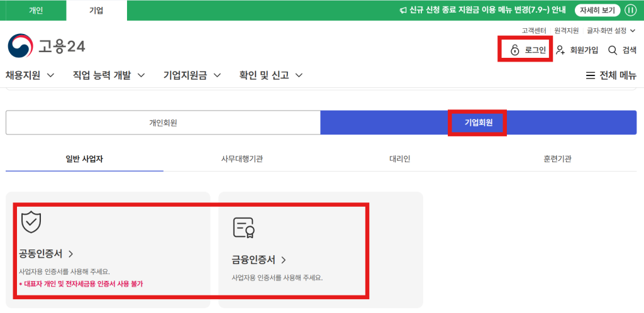644x313 pixels.
Task: Expand the 확인 및 신고 chevron
Action: point(299,75)
